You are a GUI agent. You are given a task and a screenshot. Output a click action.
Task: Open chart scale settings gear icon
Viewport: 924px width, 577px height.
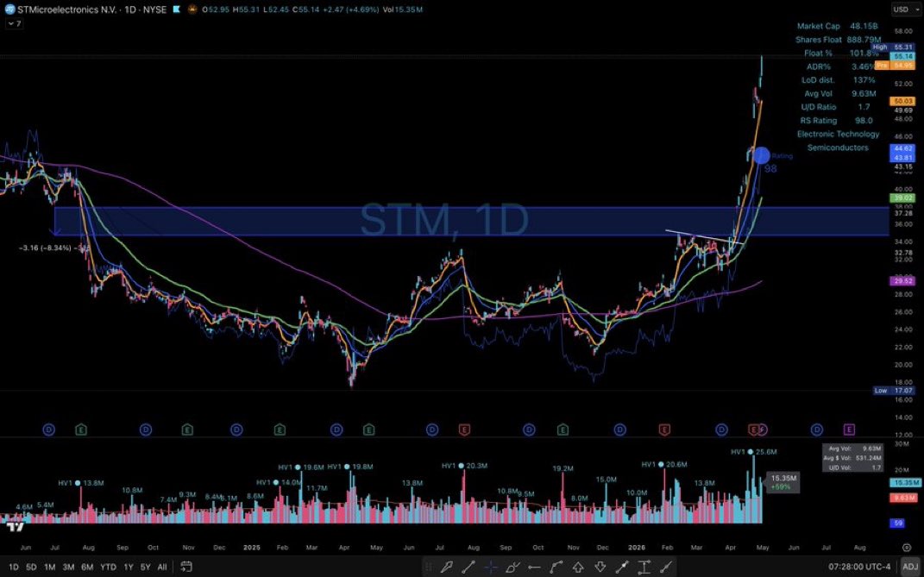tap(907, 548)
